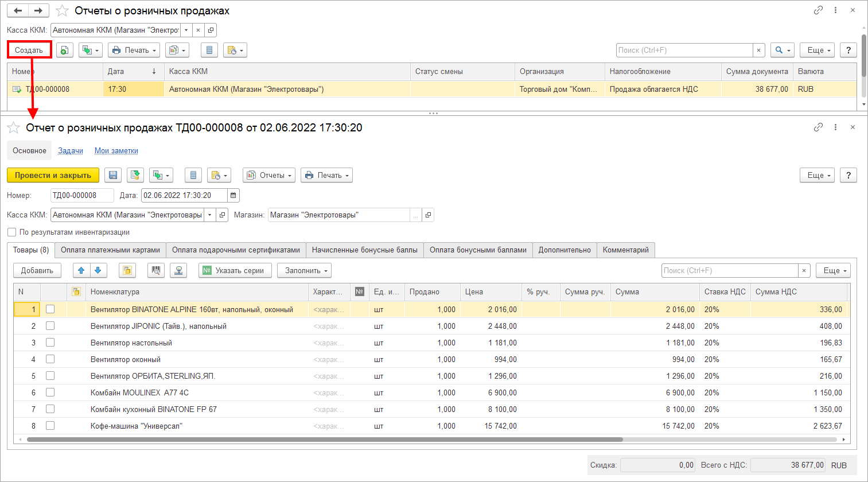
Task: Clear the goods table search field
Action: point(804,271)
